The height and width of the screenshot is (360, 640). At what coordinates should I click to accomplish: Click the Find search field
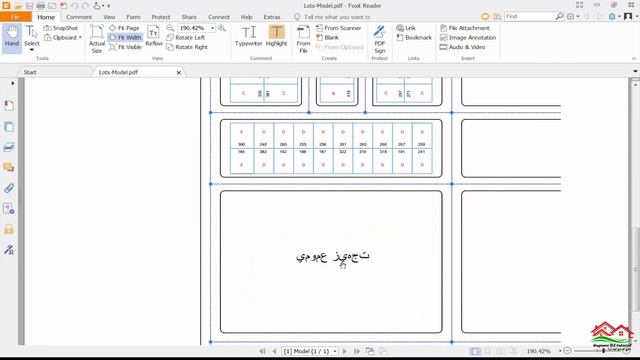click(529, 16)
